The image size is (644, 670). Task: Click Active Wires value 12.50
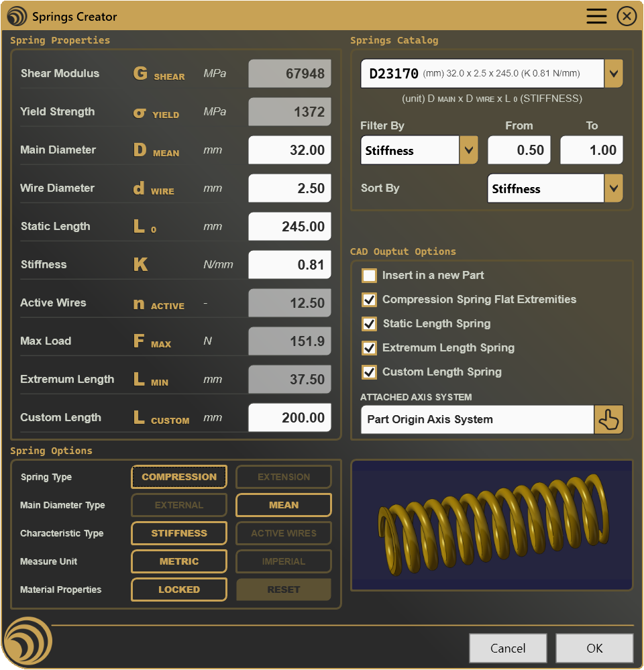(x=290, y=303)
